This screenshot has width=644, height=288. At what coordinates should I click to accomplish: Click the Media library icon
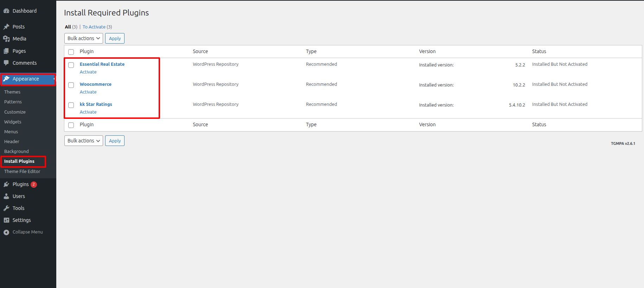[x=6, y=39]
